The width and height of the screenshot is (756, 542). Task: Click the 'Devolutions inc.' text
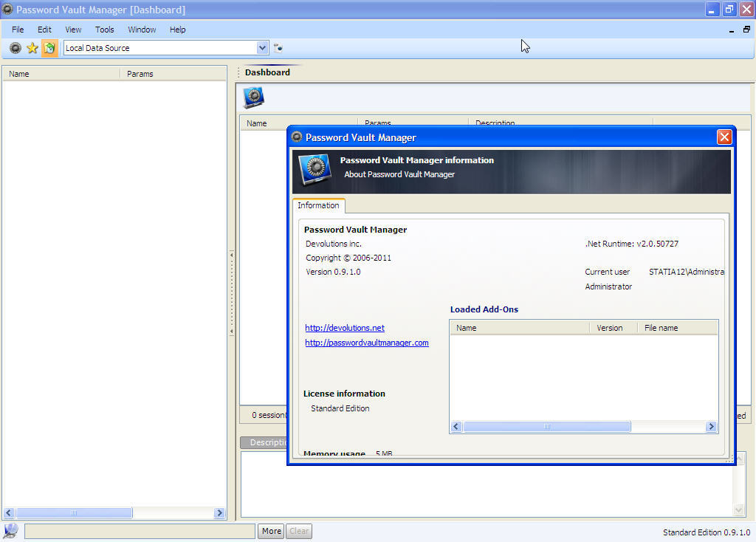334,244
